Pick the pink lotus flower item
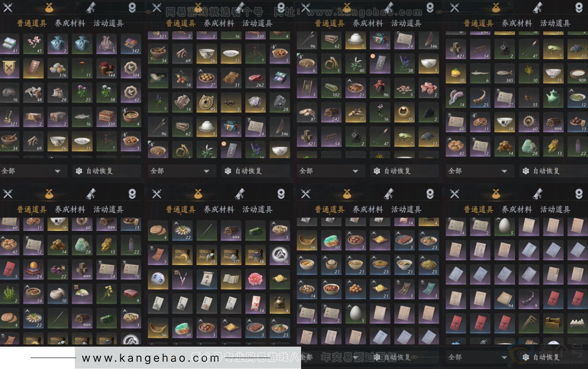 [256, 279]
